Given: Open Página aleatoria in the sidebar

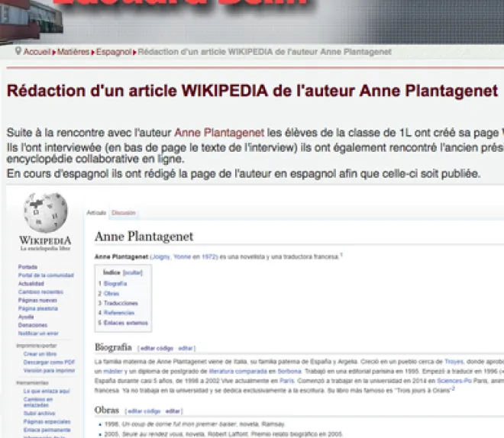Looking at the screenshot, I should coord(38,308).
